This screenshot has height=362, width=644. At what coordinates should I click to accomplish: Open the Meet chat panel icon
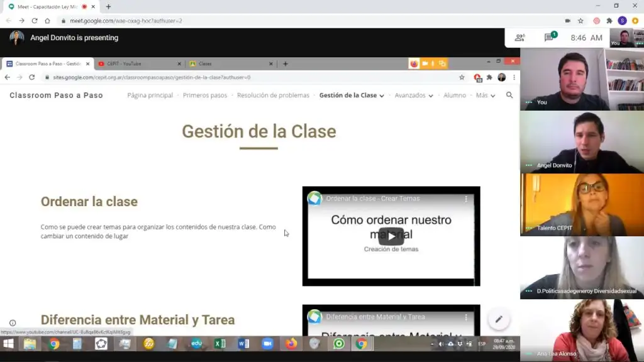tap(548, 38)
